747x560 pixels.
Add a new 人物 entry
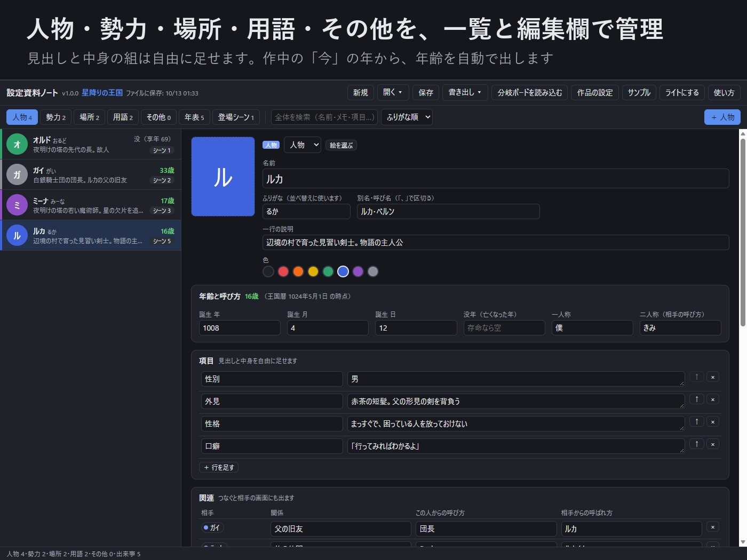[x=722, y=117]
